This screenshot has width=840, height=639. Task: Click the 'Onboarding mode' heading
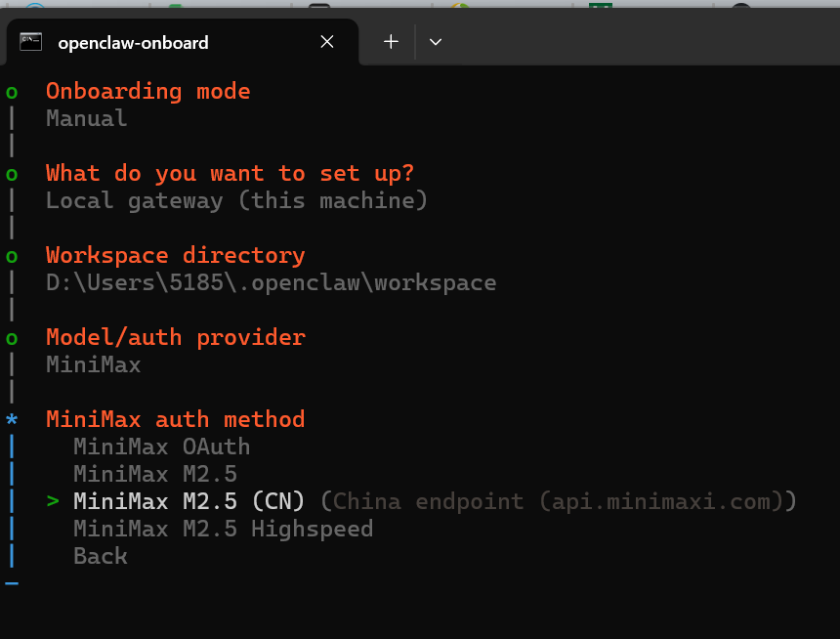147,92
